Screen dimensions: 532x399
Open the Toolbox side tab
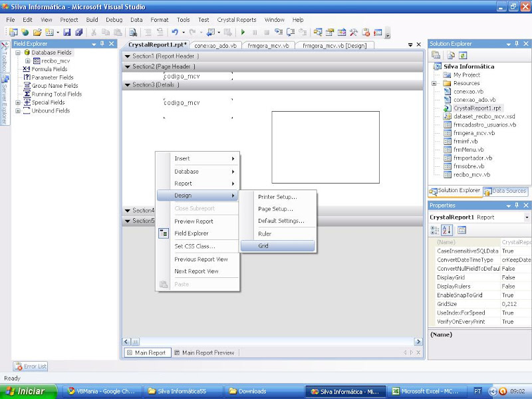(5, 57)
